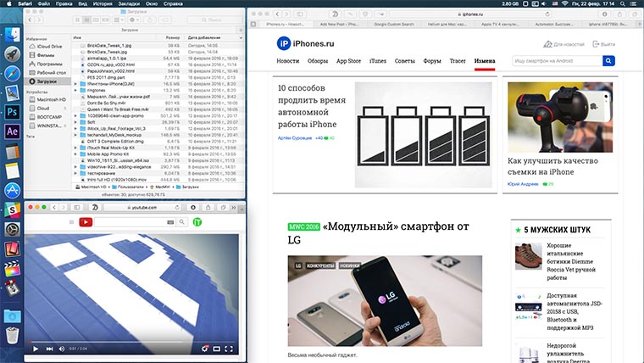Screen dimensions: 644x363
Task: Click the YouTube search input field
Action: point(136,222)
